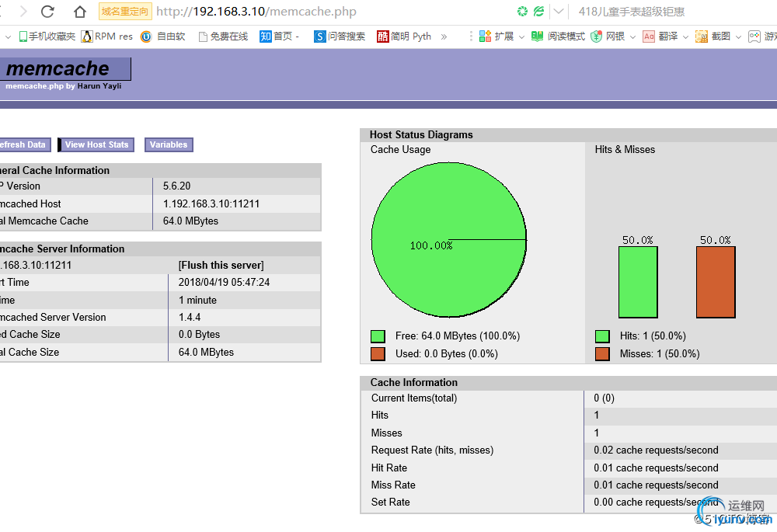This screenshot has width=777, height=532.
Task: Click the Cache Information header
Action: pos(414,382)
